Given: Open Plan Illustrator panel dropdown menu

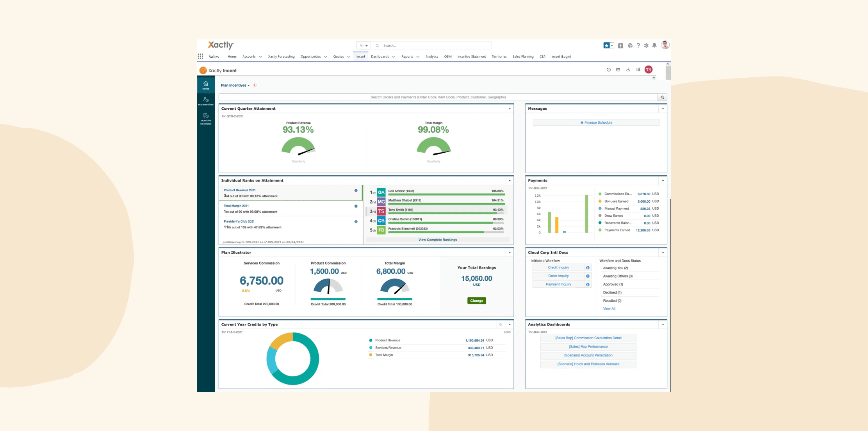Looking at the screenshot, I should (x=510, y=253).
